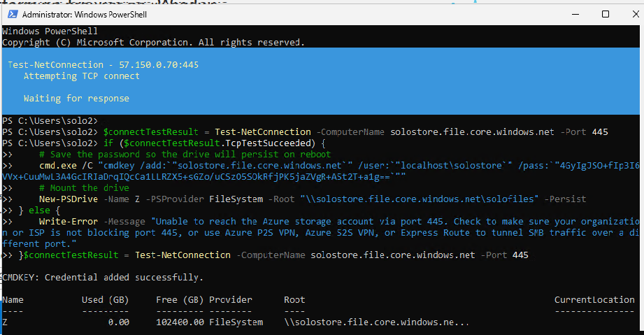644x335 pixels.
Task: Click the 'cmd.exe /C' command text
Action: (x=66, y=165)
